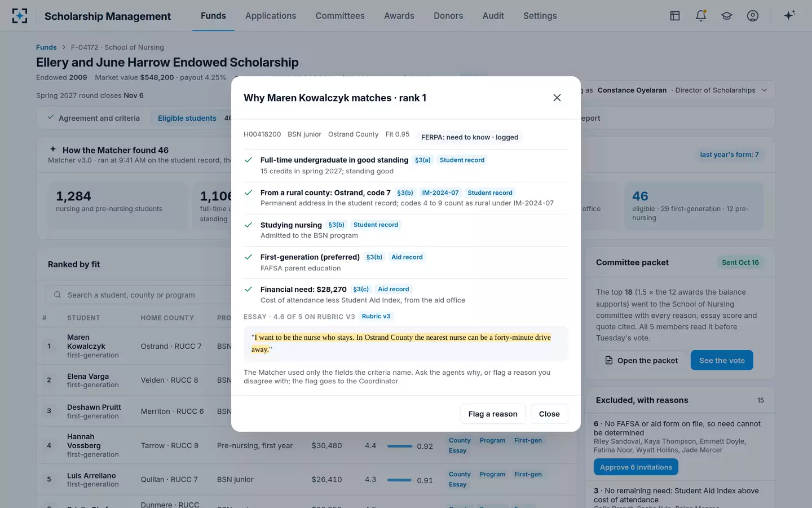The height and width of the screenshot is (508, 812).
Task: Approve 6 invitations button
Action: (636, 467)
